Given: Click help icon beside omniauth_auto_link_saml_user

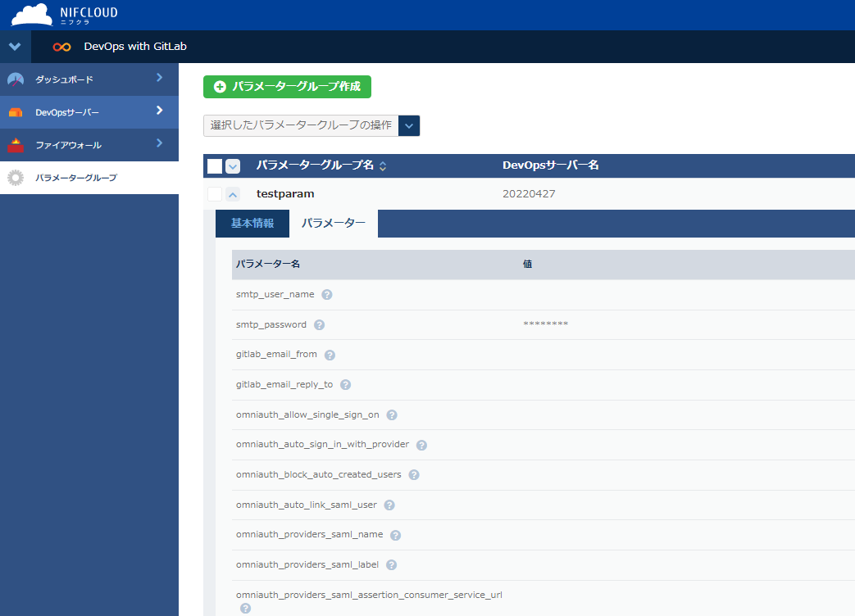Looking at the screenshot, I should 389,505.
